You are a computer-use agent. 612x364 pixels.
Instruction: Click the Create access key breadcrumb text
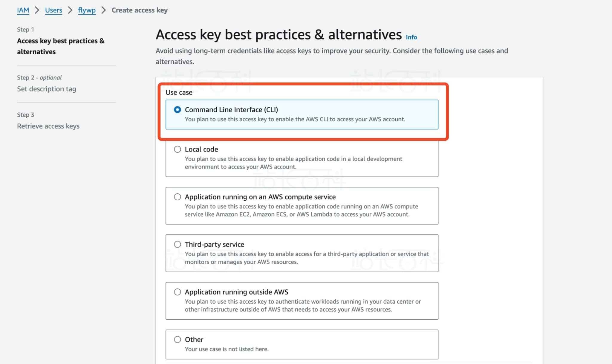coord(140,10)
